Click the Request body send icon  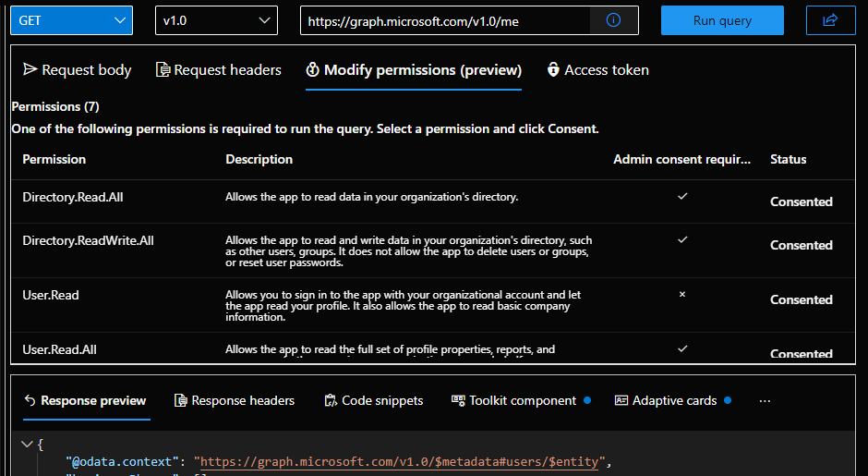click(x=30, y=69)
